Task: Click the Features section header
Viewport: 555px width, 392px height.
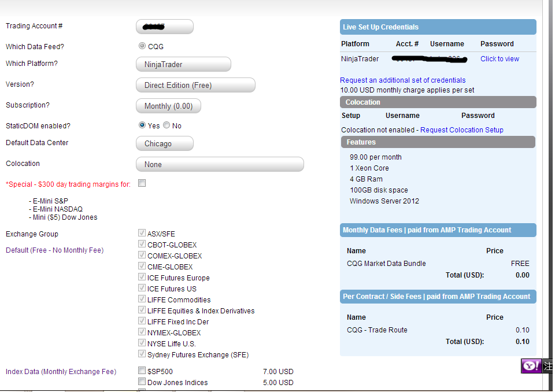Action: click(x=438, y=142)
